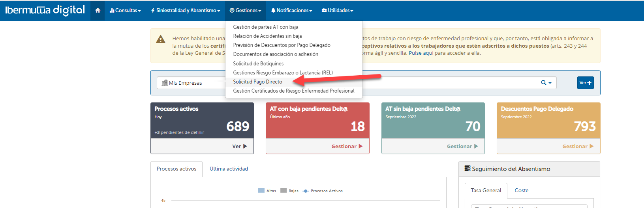Viewport: 644px width, 208px height.
Task: Open the Coste tab
Action: tap(521, 191)
